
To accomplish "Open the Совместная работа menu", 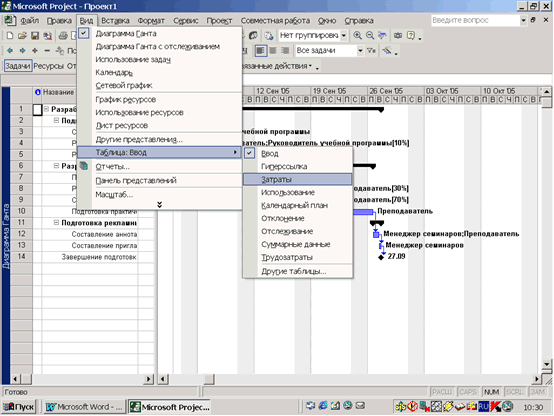I will point(275,21).
